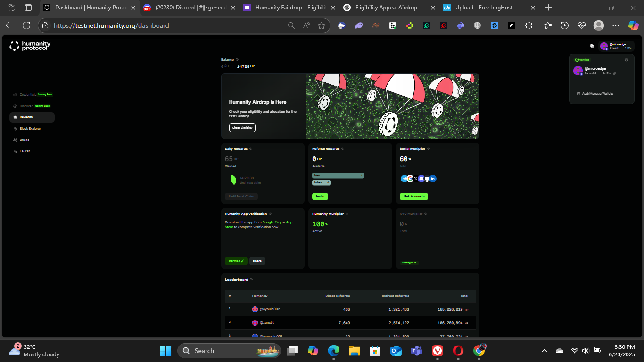Image resolution: width=644 pixels, height=362 pixels.
Task: Open a new browser tab
Action: [548, 8]
